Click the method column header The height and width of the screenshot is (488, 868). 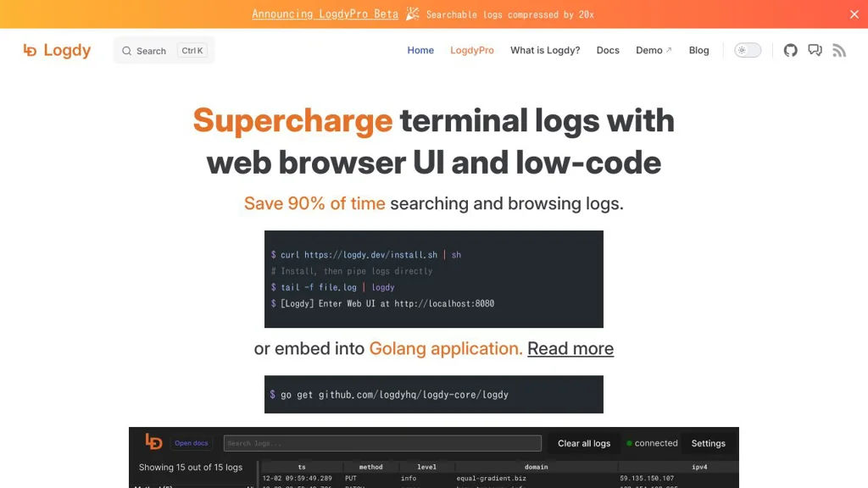point(371,467)
